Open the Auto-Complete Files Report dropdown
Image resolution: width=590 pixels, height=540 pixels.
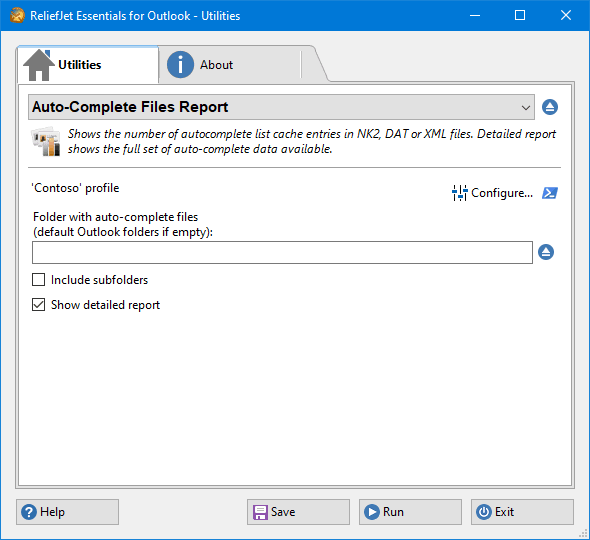pos(281,107)
